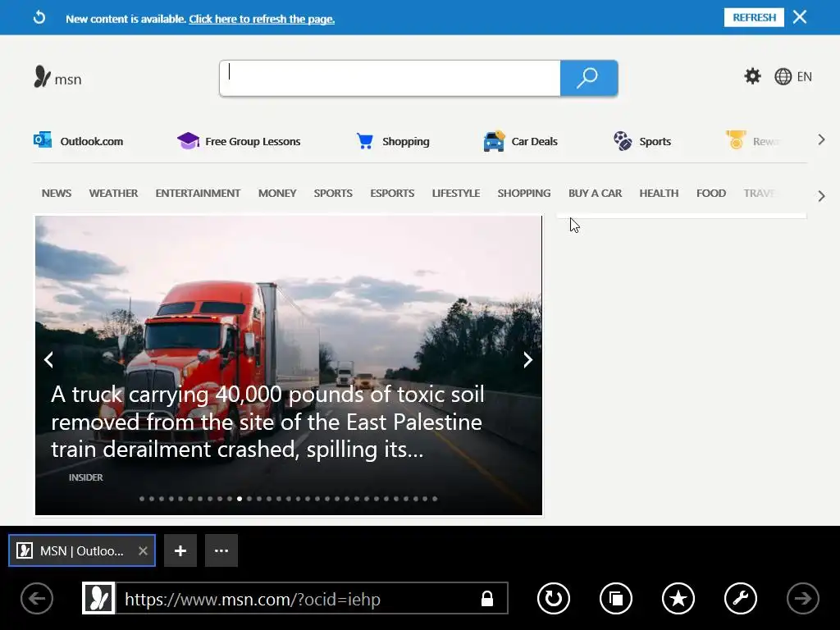Open the MSN butterfly logo home link
The height and width of the screenshot is (630, 840).
pyautogui.click(x=58, y=78)
